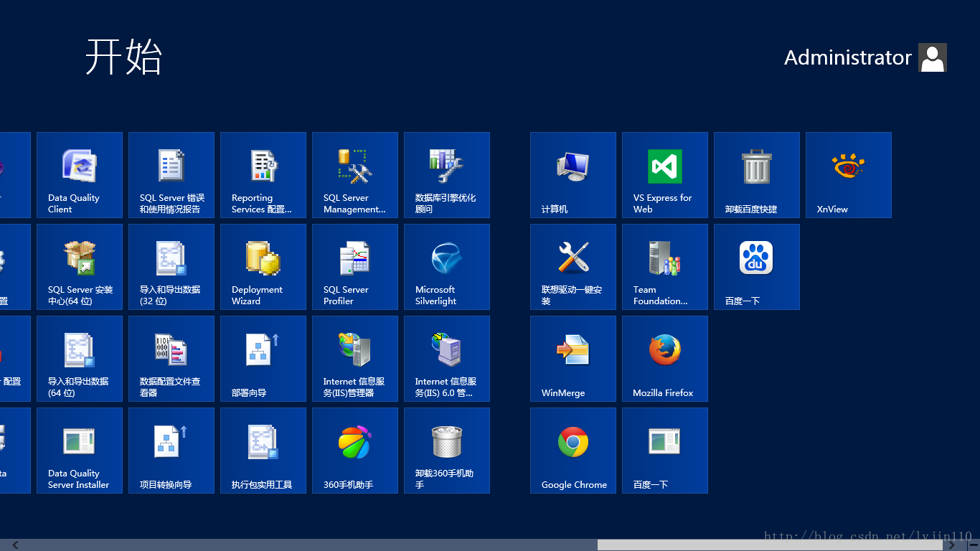980x551 pixels.
Task: Open VS Express for Web
Action: pyautogui.click(x=665, y=175)
